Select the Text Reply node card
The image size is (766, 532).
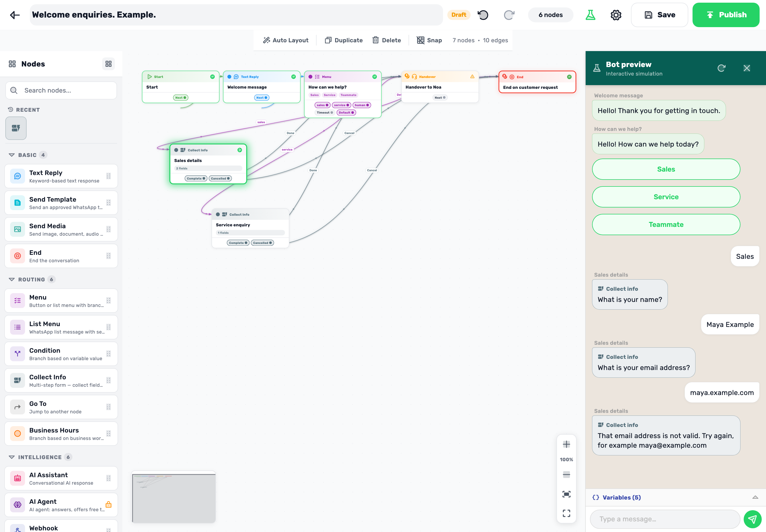coord(61,176)
